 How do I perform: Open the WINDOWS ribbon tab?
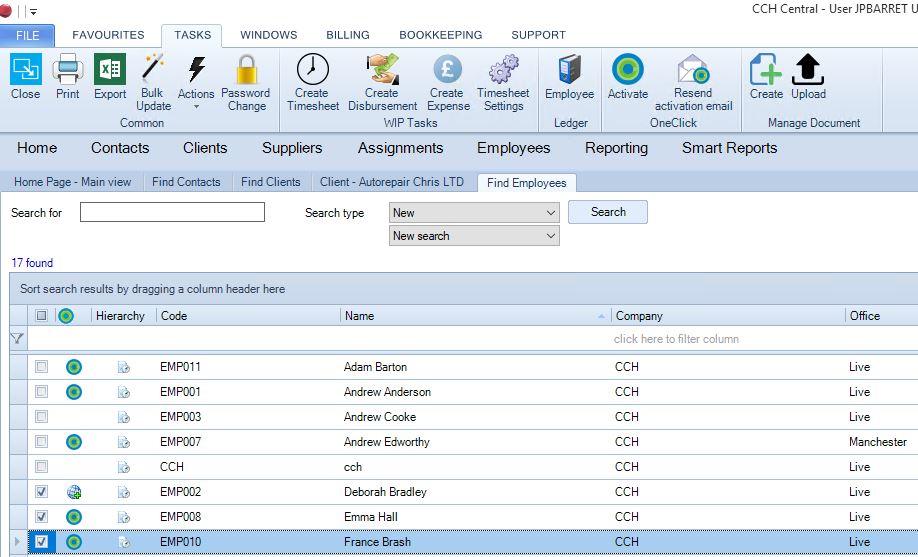(x=269, y=35)
